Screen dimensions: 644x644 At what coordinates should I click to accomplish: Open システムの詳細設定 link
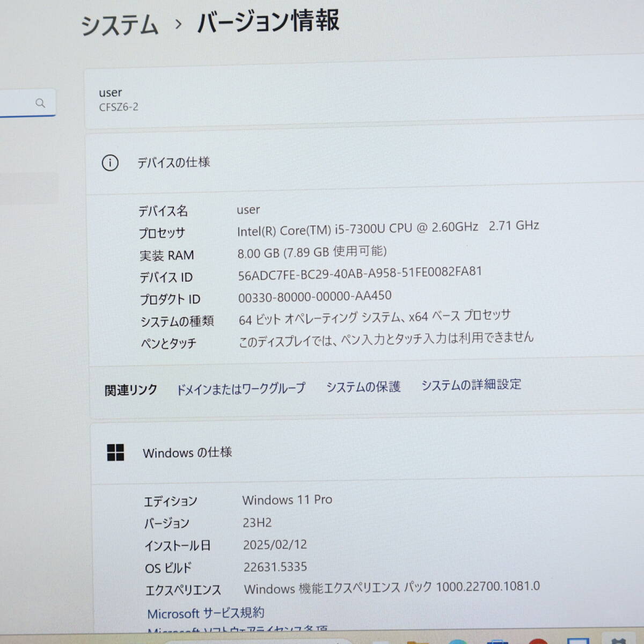coord(471,385)
